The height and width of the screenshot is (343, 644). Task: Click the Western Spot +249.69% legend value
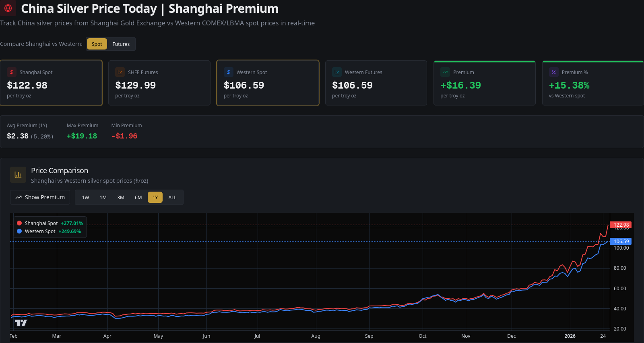point(70,231)
